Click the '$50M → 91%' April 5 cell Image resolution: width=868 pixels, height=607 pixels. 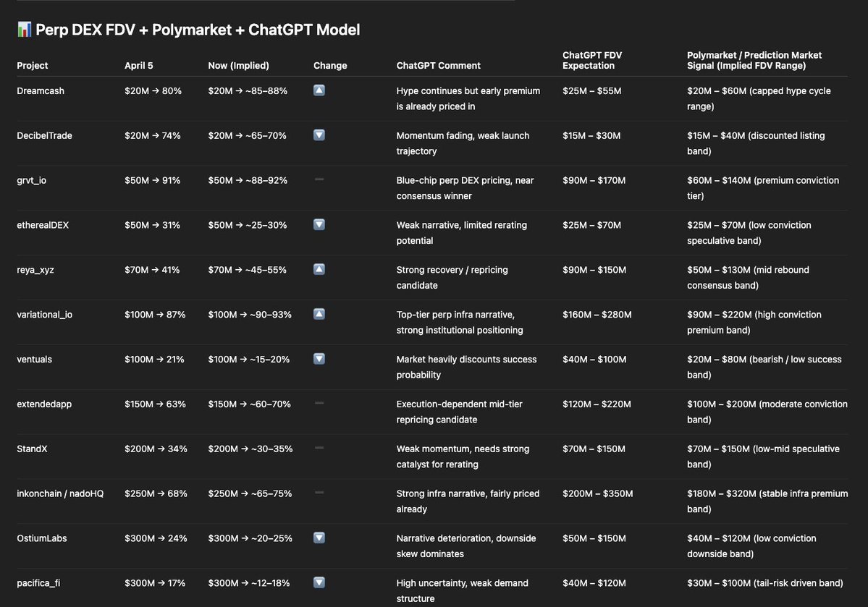pos(152,180)
